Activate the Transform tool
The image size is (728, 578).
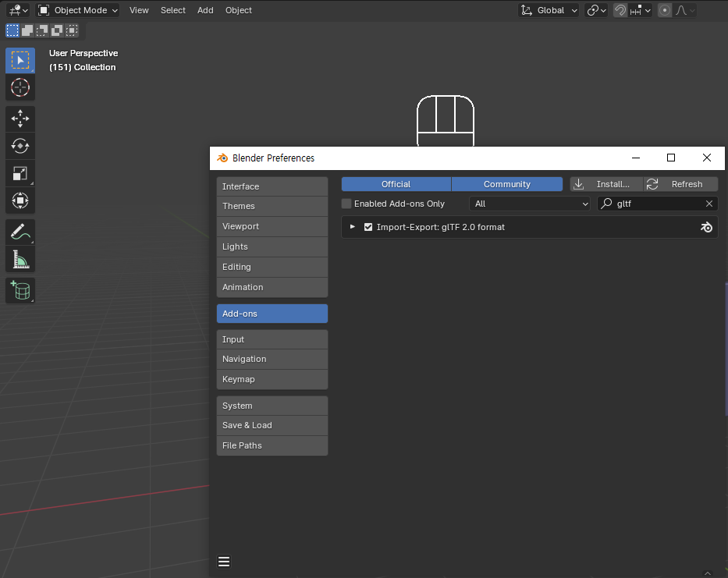(20, 200)
